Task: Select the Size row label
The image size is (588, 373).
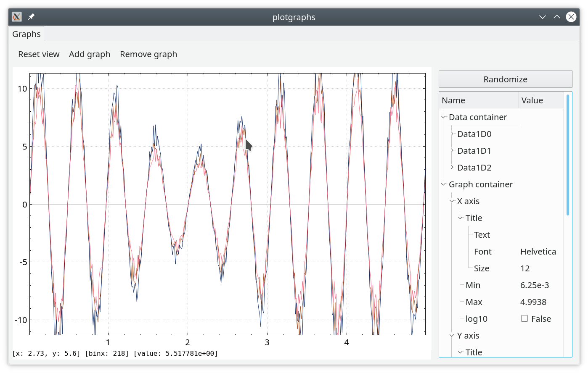Action: click(x=482, y=268)
